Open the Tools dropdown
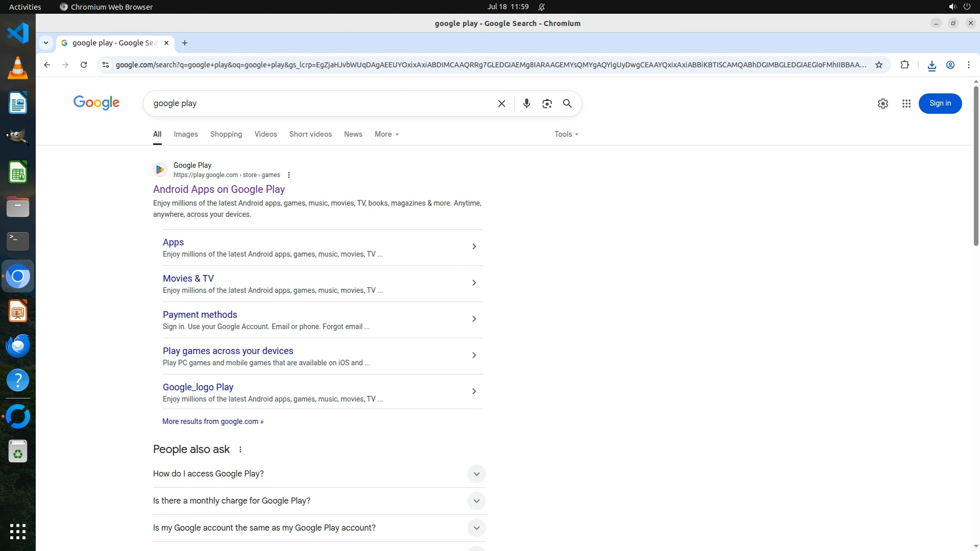Viewport: 980px width, 551px height. tap(566, 134)
